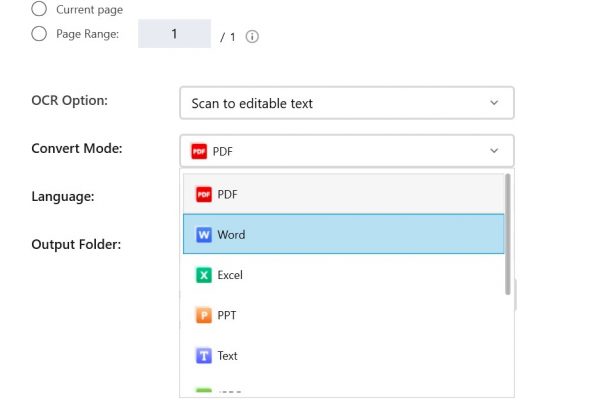Select PDF entry in the dropdown list
This screenshot has height=400, width=600.
click(x=344, y=194)
